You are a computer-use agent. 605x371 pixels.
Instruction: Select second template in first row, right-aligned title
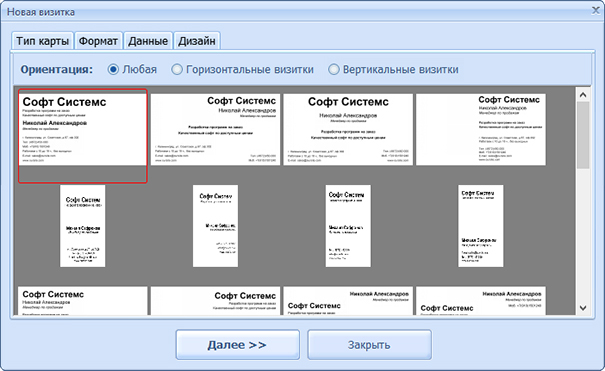click(x=215, y=130)
